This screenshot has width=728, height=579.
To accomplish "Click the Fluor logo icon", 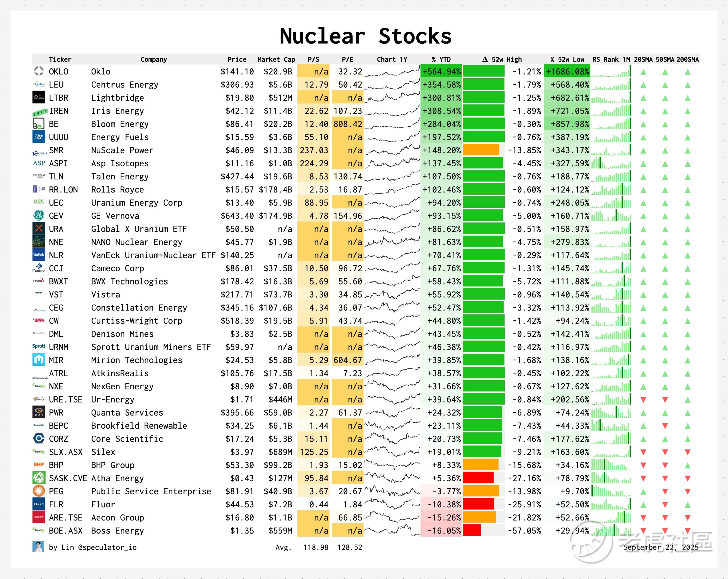I will (39, 504).
